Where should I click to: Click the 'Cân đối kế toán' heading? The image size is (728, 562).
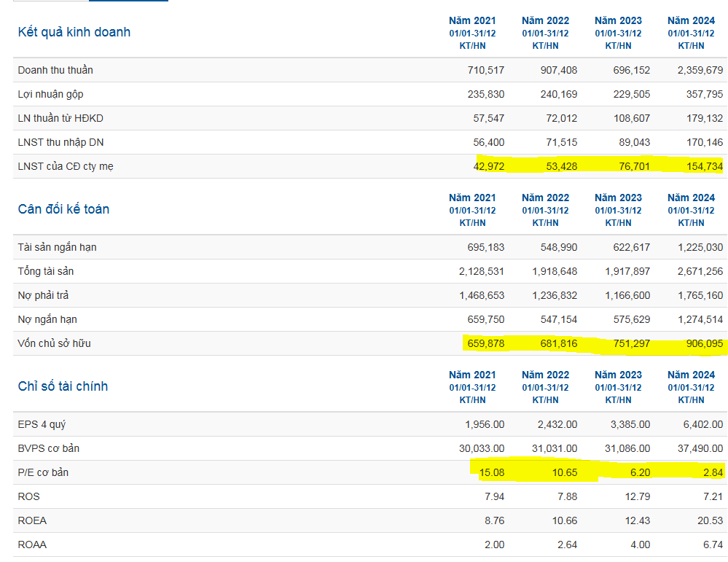(63, 209)
